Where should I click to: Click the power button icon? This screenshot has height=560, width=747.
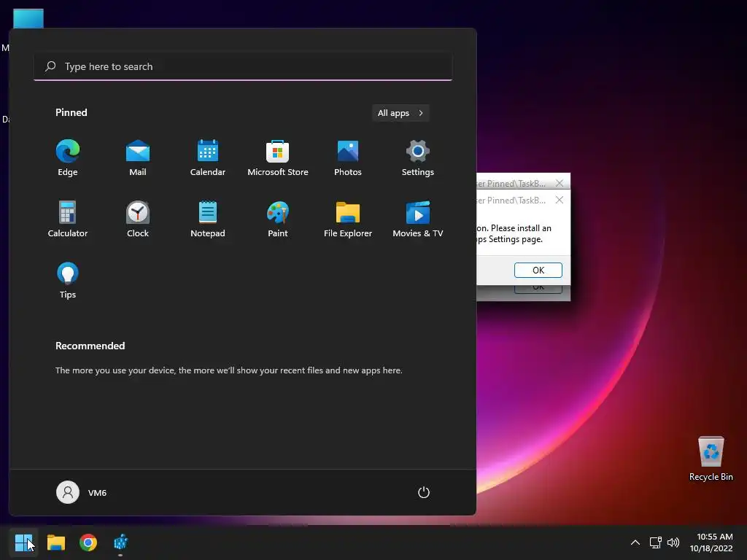pos(424,492)
